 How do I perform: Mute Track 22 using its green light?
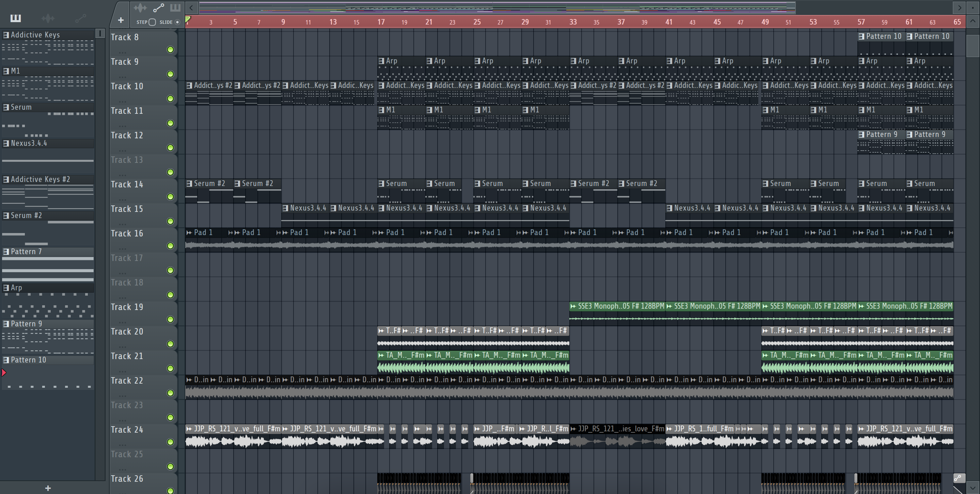tap(171, 393)
